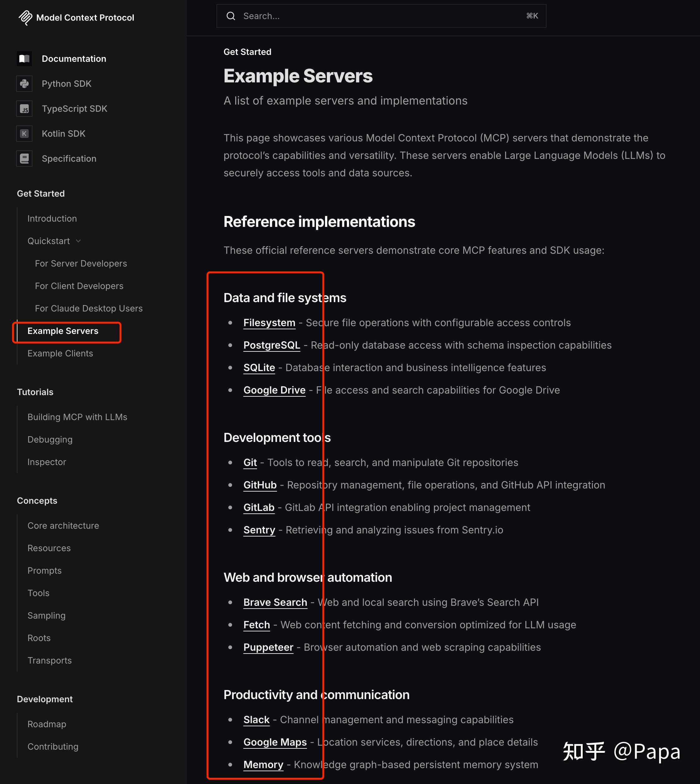This screenshot has height=784, width=700.
Task: Click the TypeScript SDK JS icon
Action: click(24, 109)
